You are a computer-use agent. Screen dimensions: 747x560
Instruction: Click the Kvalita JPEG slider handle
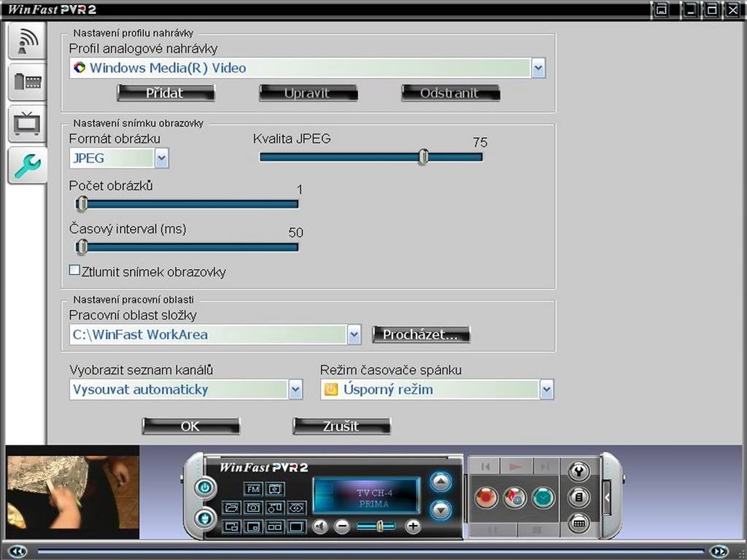[423, 157]
